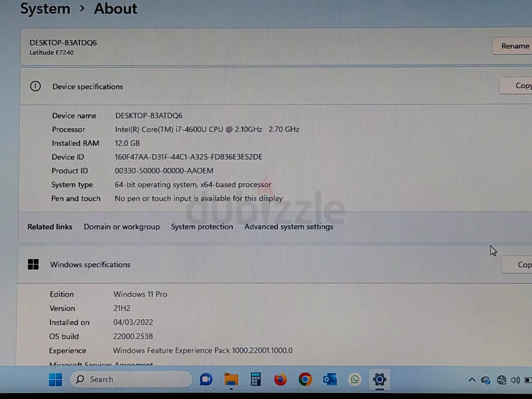Click the Device name value DESKTOP-83ATDQ6

[149, 116]
